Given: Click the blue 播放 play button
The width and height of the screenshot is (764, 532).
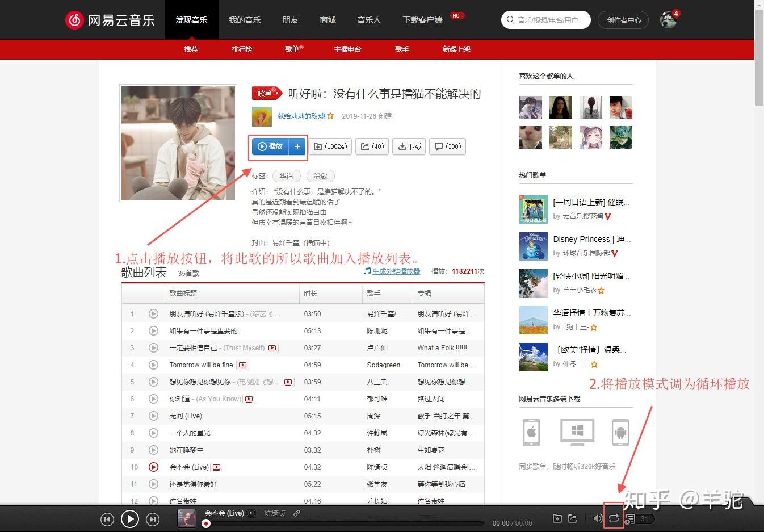Looking at the screenshot, I should coord(270,146).
